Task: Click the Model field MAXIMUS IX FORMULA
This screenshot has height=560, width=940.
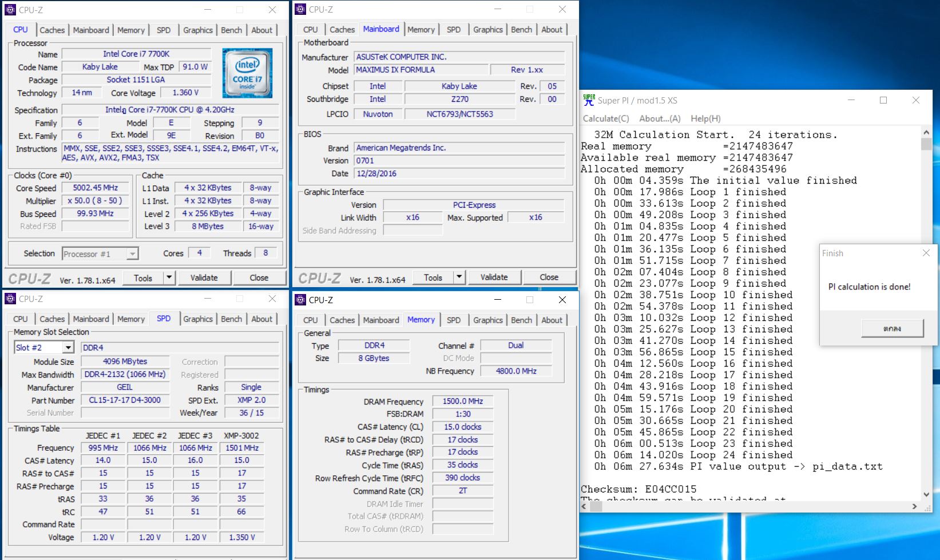Action: [422, 70]
